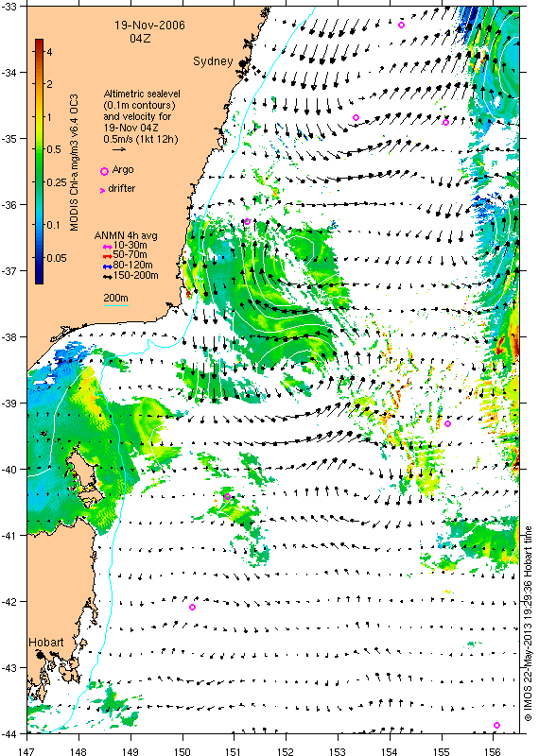539x756 pixels.
Task: Click the '-44' latitude axis label
Action: 9,734
